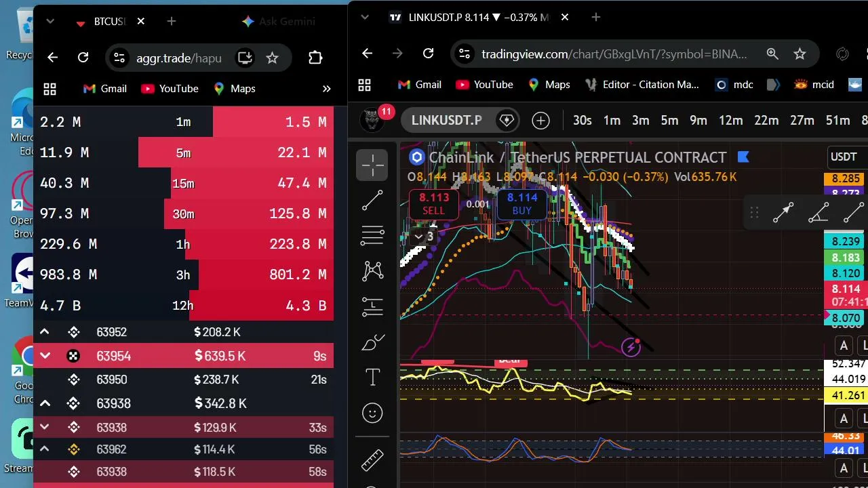868x488 pixels.
Task: Click the blue flag icon beside chart title
Action: pos(743,157)
